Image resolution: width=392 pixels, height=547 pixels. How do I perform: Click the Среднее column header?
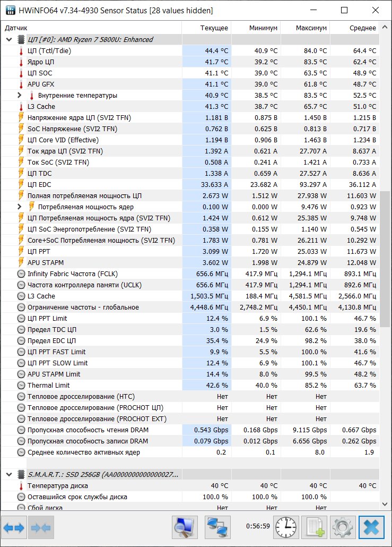[355, 28]
